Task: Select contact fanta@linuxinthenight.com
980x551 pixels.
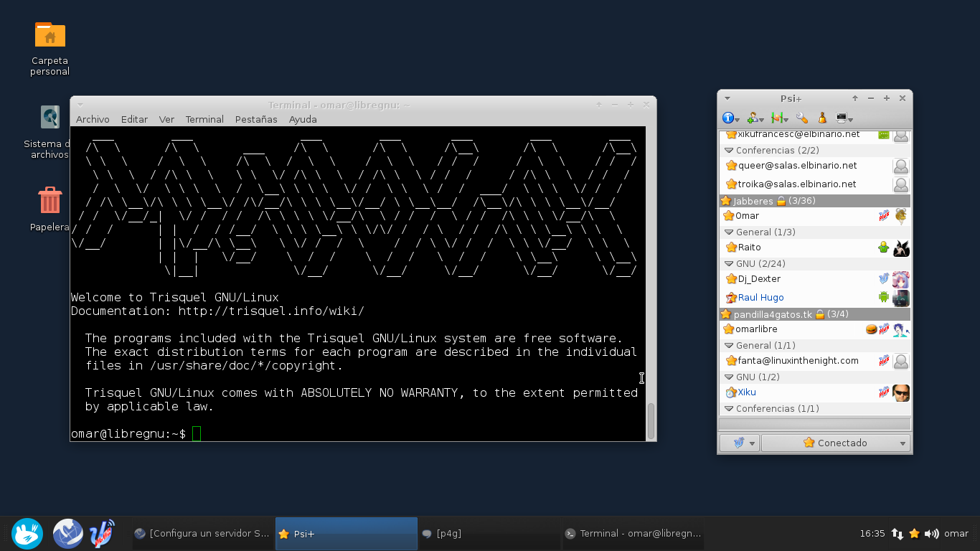Action: tap(815, 361)
